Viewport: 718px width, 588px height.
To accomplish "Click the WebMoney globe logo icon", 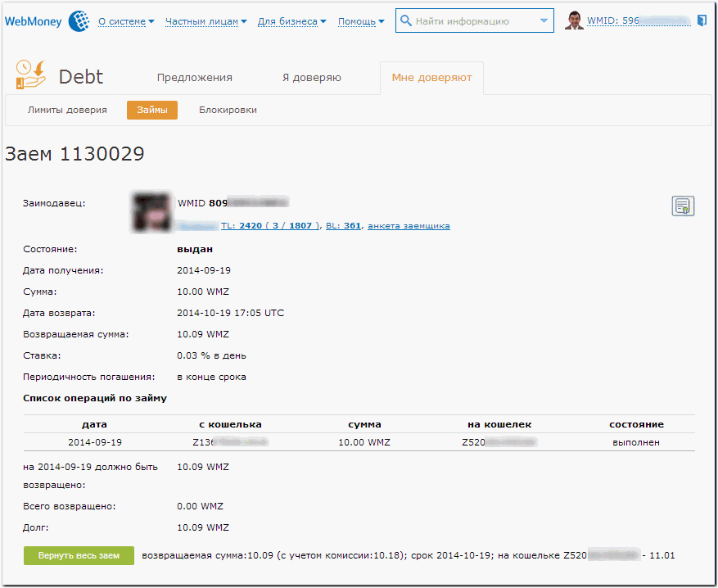I will point(79,21).
